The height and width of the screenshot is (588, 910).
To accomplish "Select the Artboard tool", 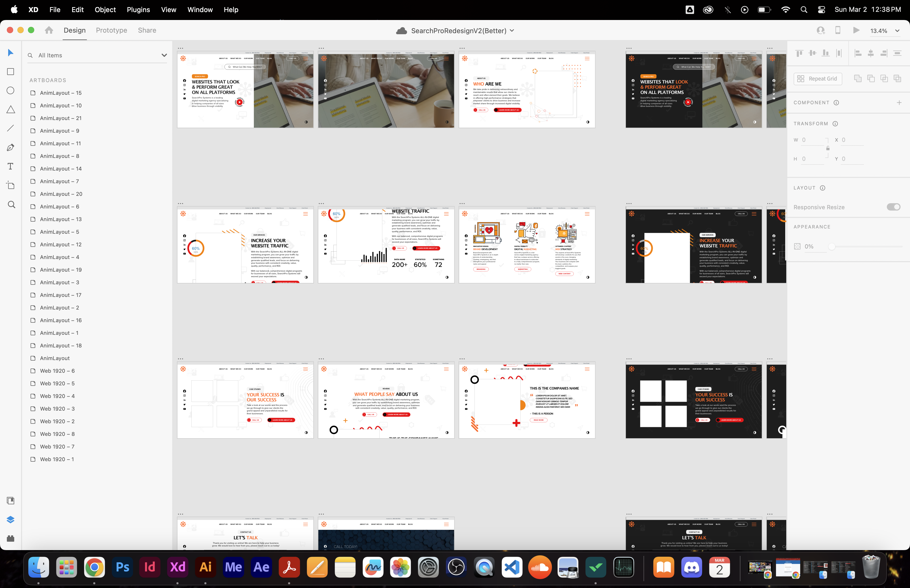I will [x=11, y=186].
